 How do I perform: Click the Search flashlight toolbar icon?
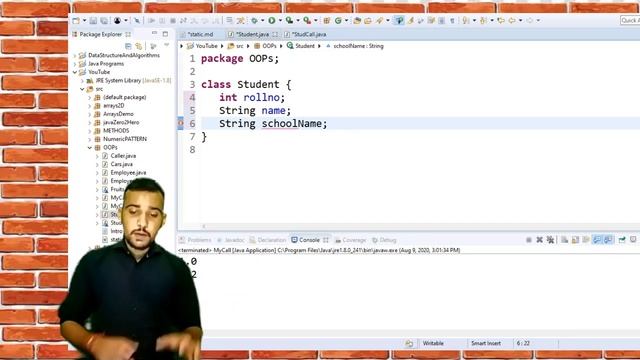tap(380, 20)
